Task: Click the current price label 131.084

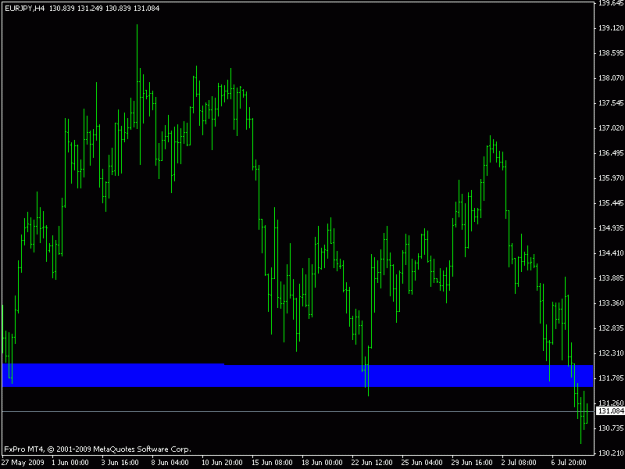Action: click(x=611, y=411)
